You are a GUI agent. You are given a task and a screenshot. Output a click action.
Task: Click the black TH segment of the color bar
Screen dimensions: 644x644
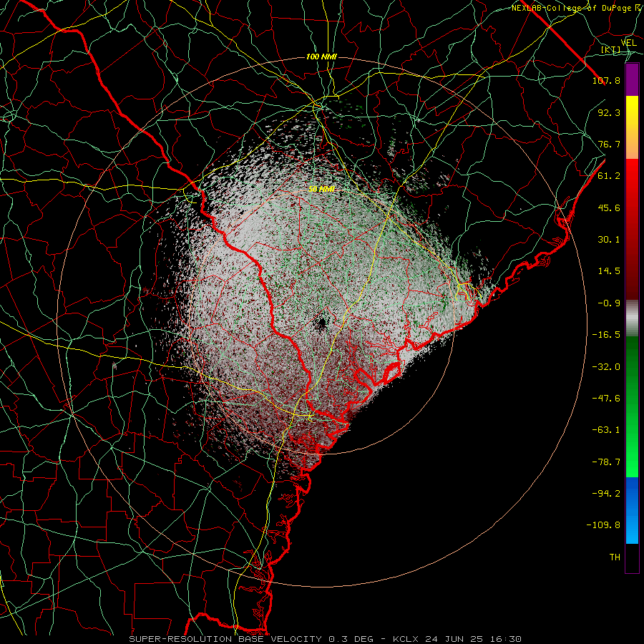point(632,558)
